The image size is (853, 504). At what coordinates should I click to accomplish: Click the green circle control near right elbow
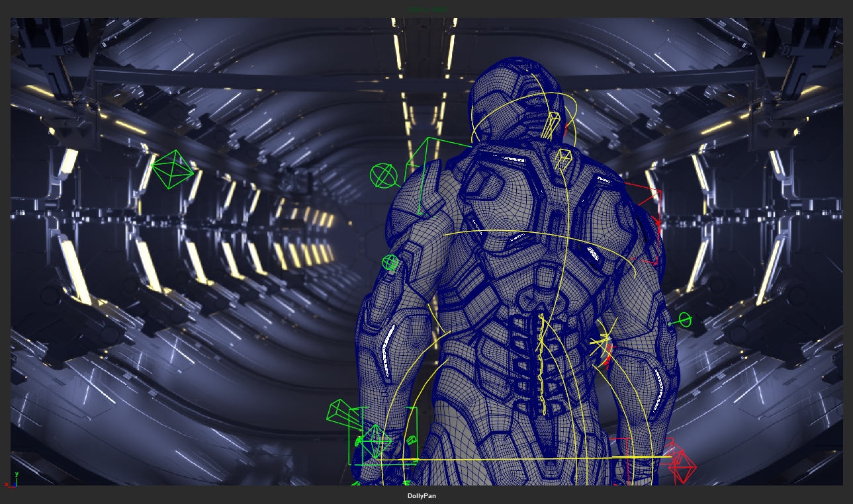tap(684, 320)
